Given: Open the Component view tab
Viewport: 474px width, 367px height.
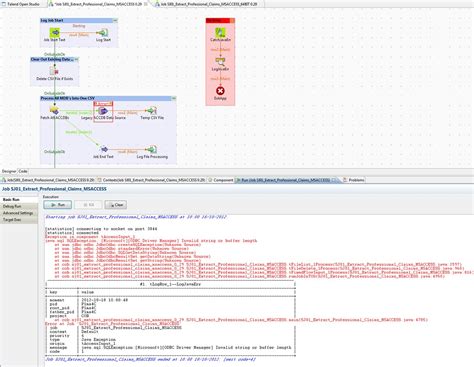Looking at the screenshot, I should pos(221,180).
